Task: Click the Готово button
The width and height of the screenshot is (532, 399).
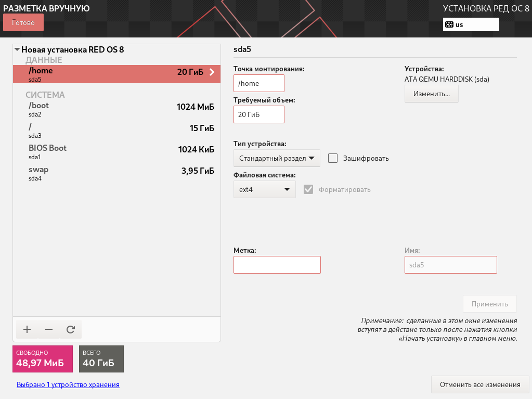Action: click(x=23, y=22)
